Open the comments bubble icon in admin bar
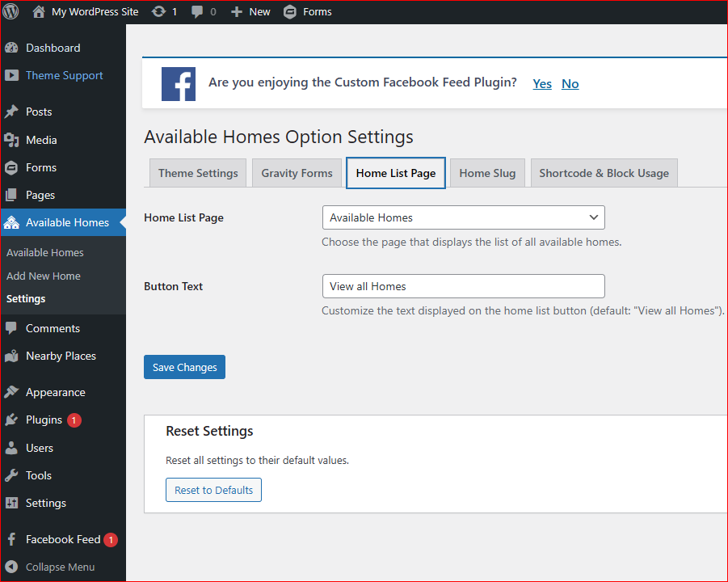 (x=197, y=12)
